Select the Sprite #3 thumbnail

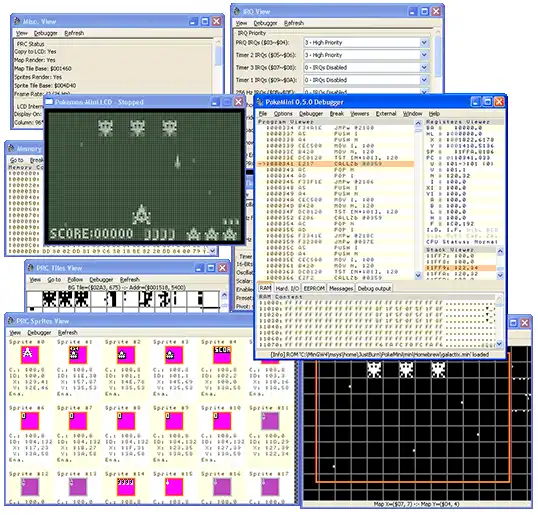174,354
